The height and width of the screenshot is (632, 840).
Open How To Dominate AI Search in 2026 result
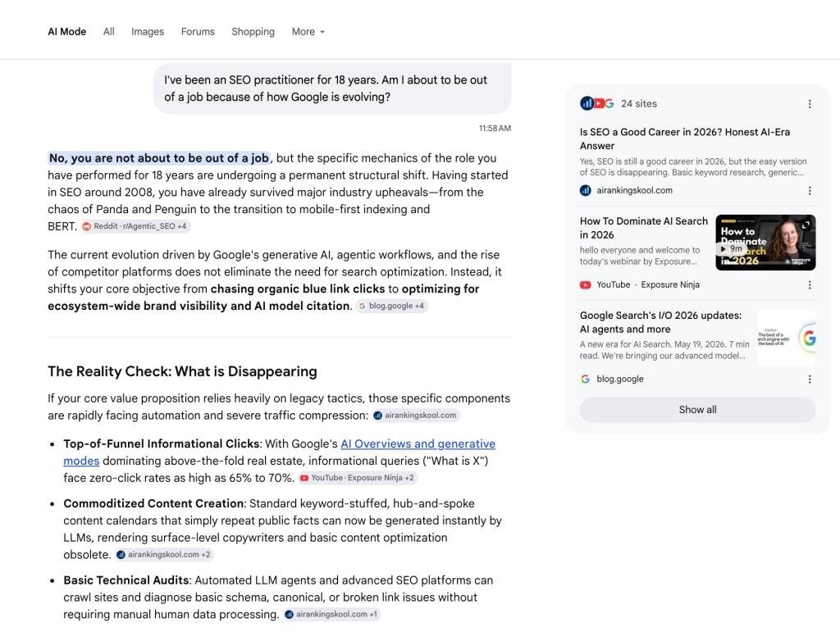[x=643, y=228]
